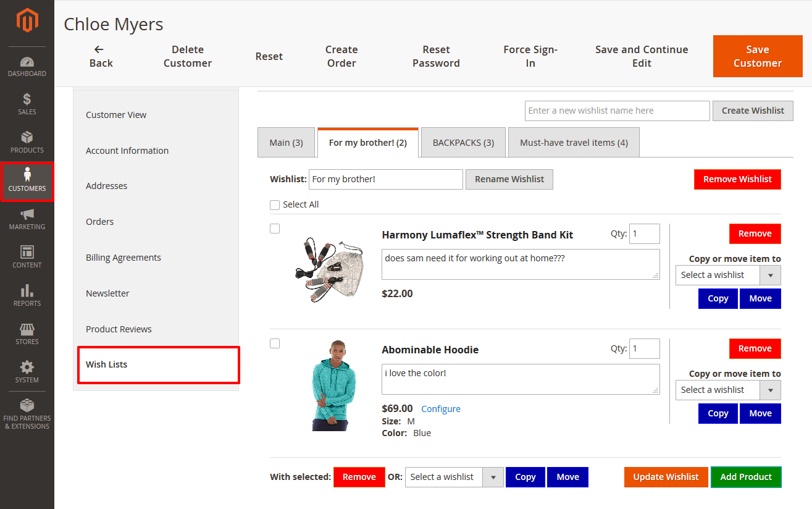This screenshot has width=812, height=509.
Task: Switch to the BACKPACKS wishlist tab
Action: pyautogui.click(x=463, y=142)
